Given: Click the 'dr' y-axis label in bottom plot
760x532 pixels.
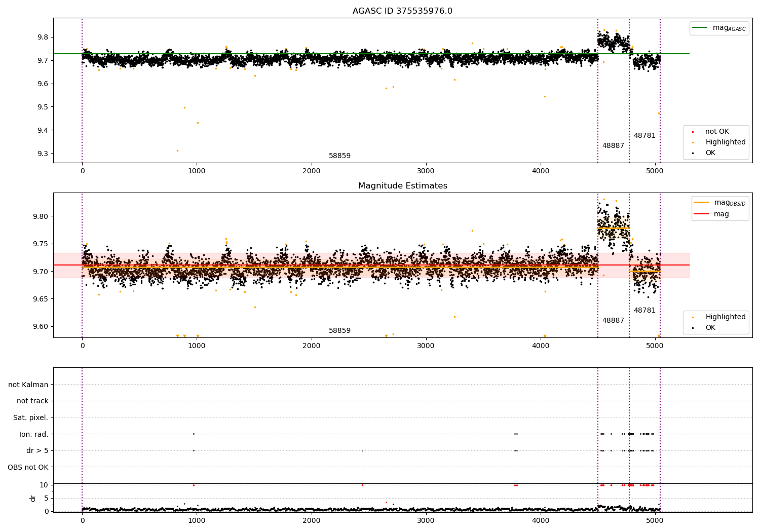Looking at the screenshot, I should (x=33, y=499).
